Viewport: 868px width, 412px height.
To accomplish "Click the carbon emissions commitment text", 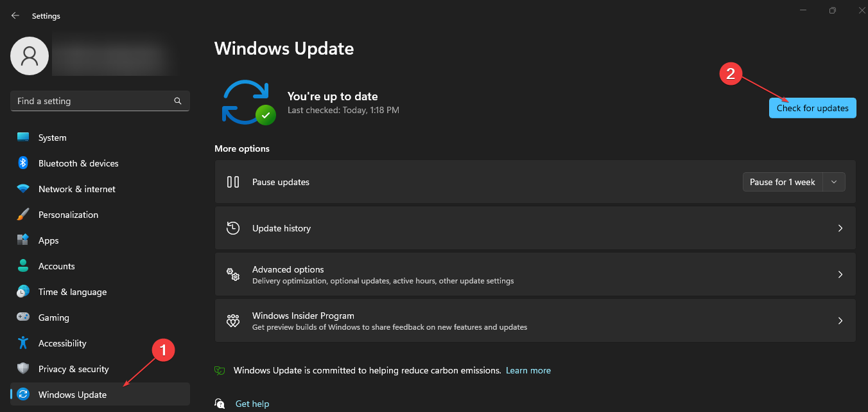I will point(367,370).
